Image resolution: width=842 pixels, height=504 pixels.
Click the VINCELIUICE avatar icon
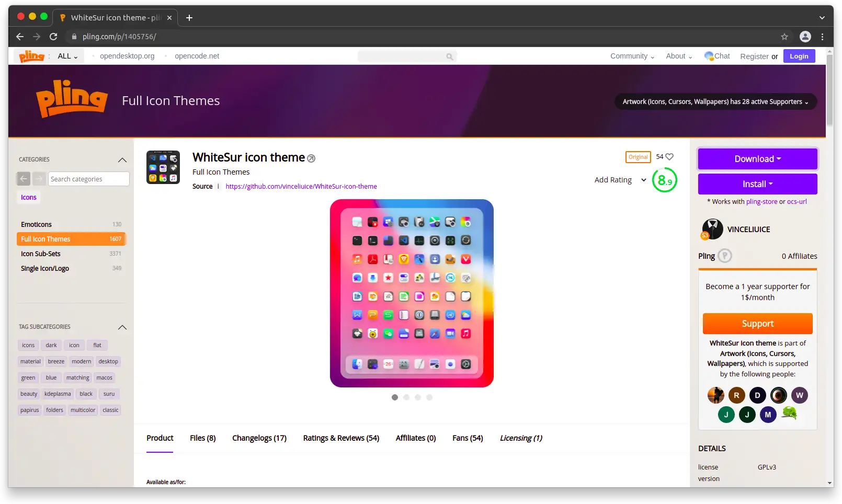[x=712, y=229]
